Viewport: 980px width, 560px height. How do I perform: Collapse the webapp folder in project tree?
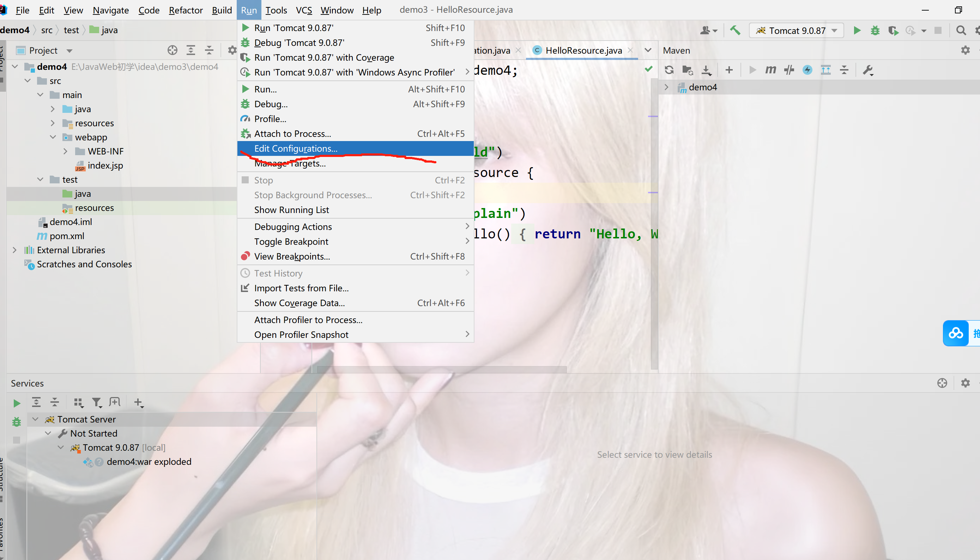[x=53, y=137]
